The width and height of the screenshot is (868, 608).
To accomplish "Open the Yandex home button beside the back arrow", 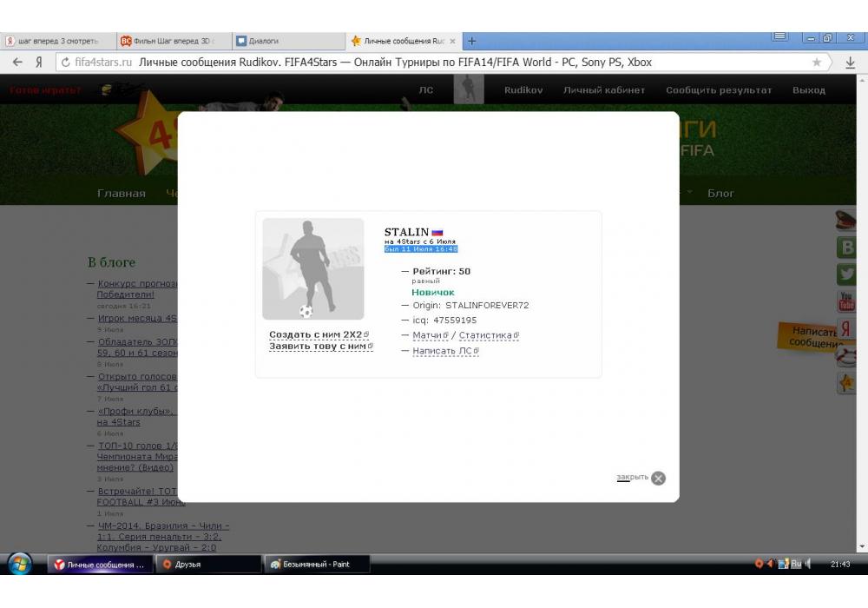I will [x=39, y=62].
